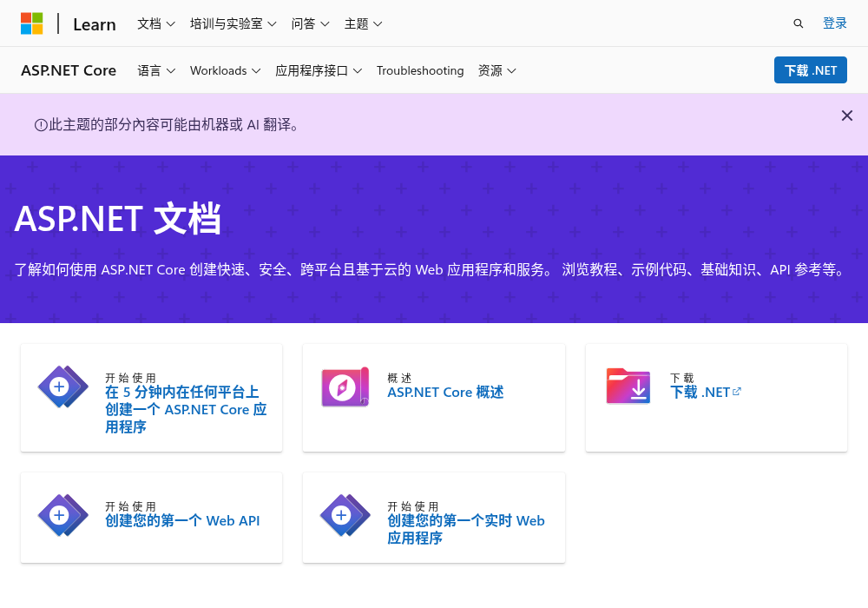Expand the 问答 dropdown menu

point(310,23)
